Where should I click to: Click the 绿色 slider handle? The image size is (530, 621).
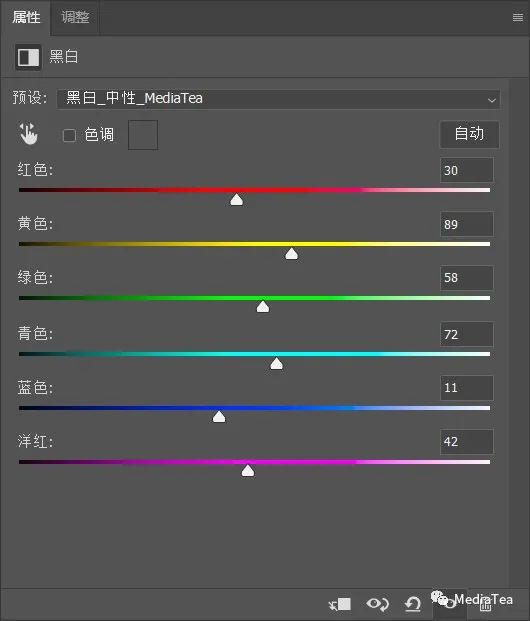click(x=263, y=307)
